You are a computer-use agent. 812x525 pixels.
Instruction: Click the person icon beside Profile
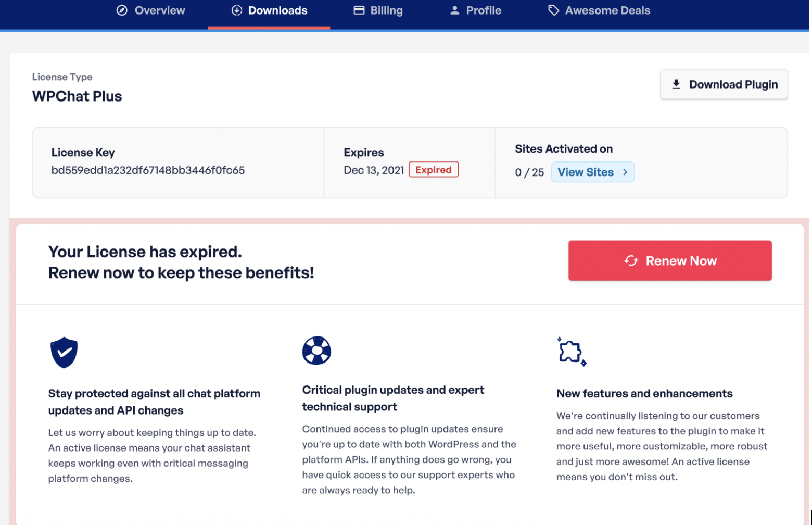455,10
